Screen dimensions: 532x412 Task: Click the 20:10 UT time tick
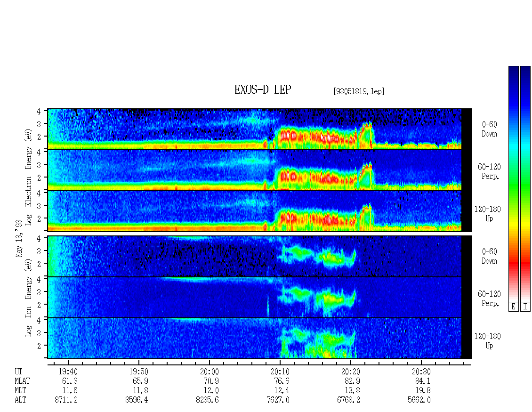coord(280,372)
